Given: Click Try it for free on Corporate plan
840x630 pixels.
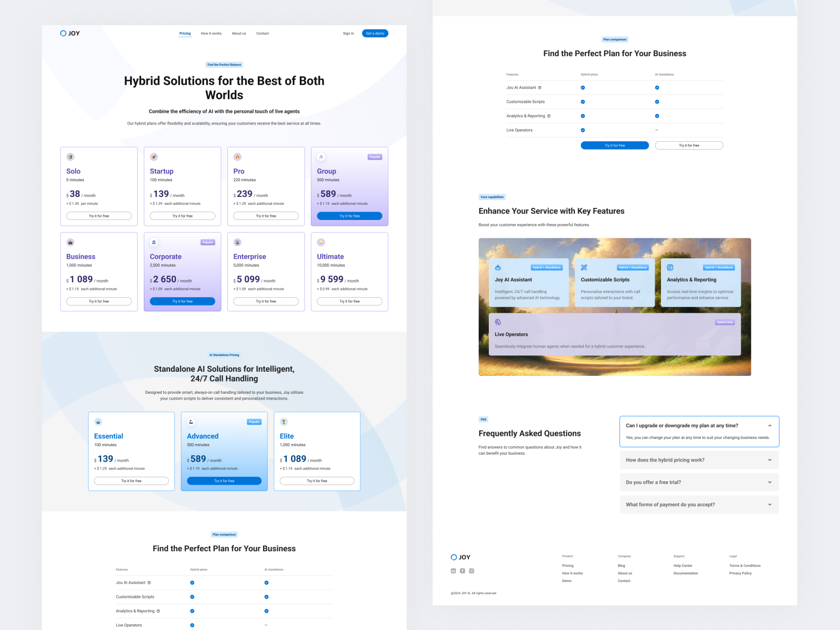Looking at the screenshot, I should tap(182, 301).
